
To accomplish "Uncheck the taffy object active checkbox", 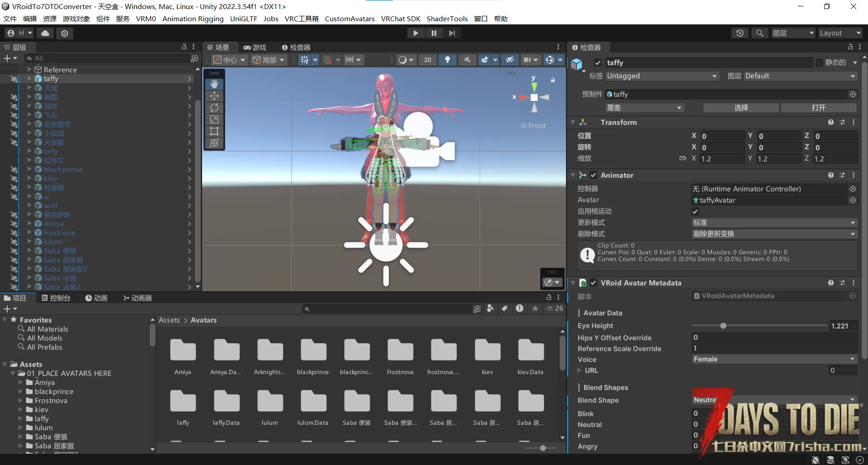I will pyautogui.click(x=598, y=63).
